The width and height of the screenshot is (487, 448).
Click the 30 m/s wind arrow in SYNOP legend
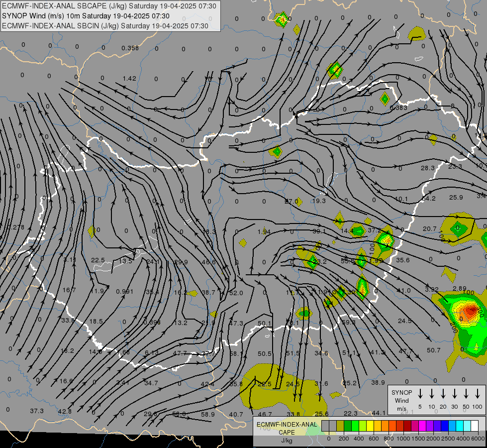[x=455, y=394]
